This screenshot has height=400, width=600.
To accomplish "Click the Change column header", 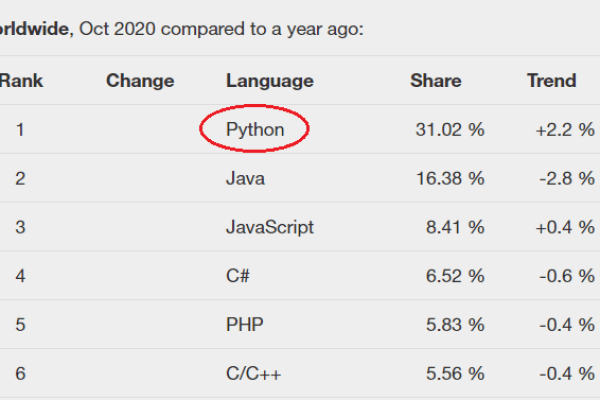I will click(x=140, y=81).
